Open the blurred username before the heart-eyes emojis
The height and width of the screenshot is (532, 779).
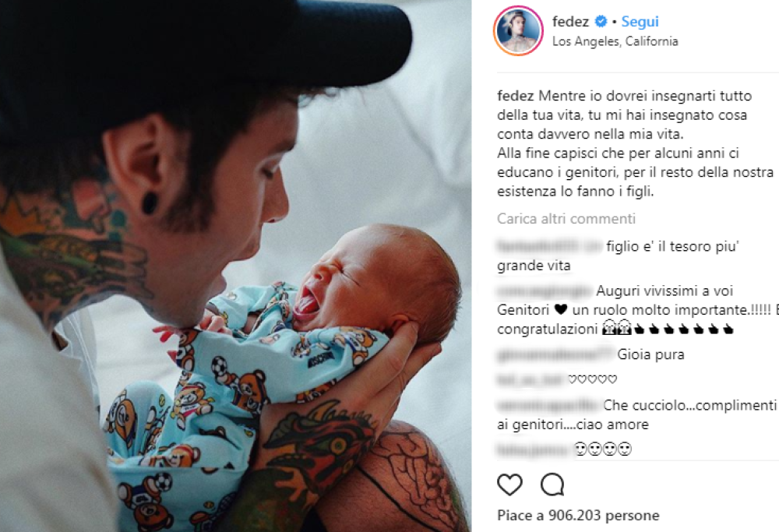coord(534,449)
